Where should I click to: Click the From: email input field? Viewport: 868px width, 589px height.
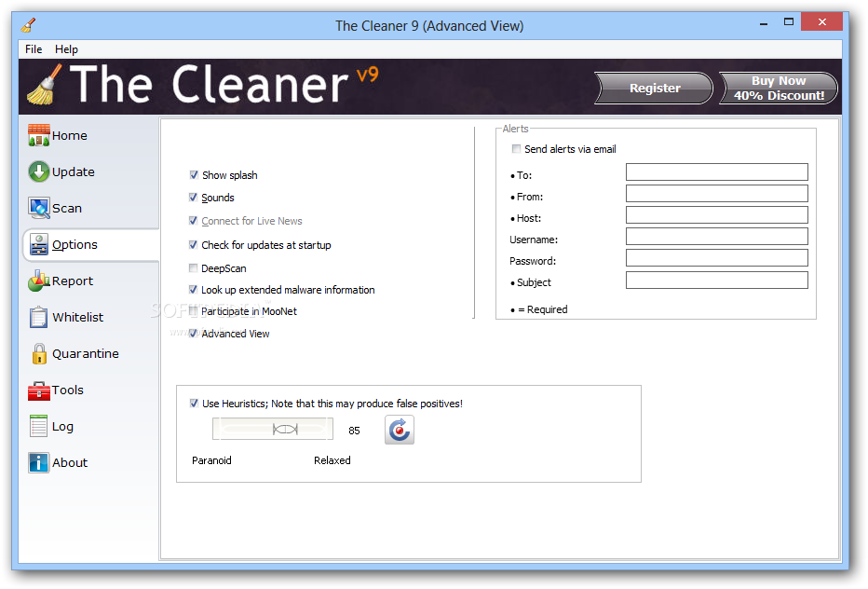tap(717, 193)
